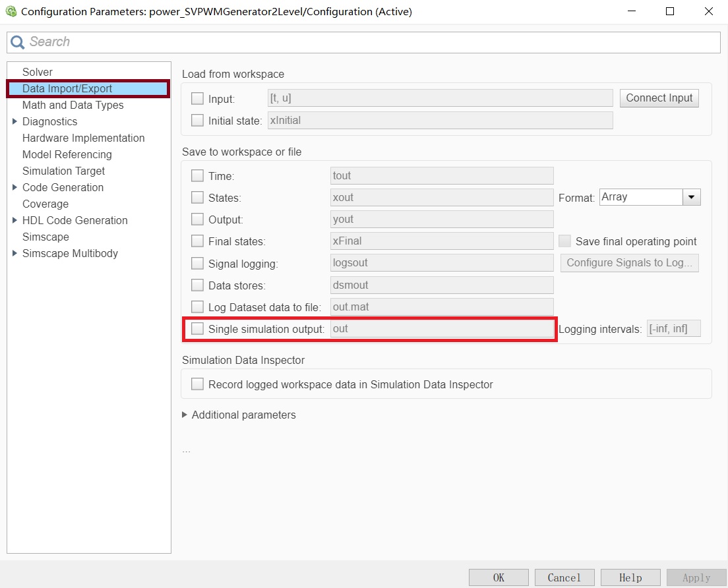Click the Help button
The image size is (728, 588).
point(630,578)
